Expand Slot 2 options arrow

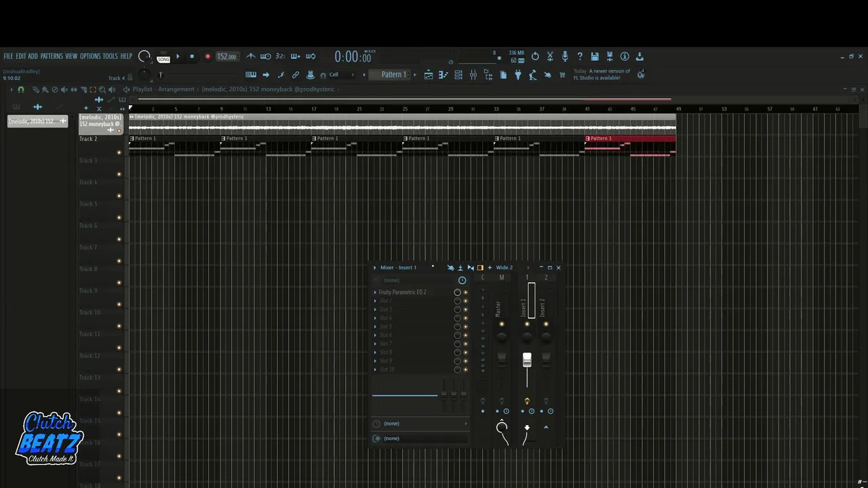[376, 301]
